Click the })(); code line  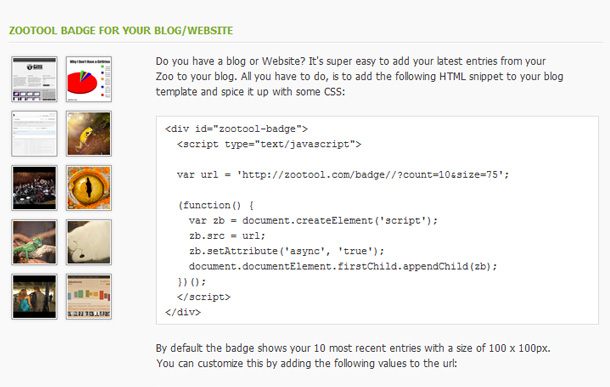click(192, 282)
